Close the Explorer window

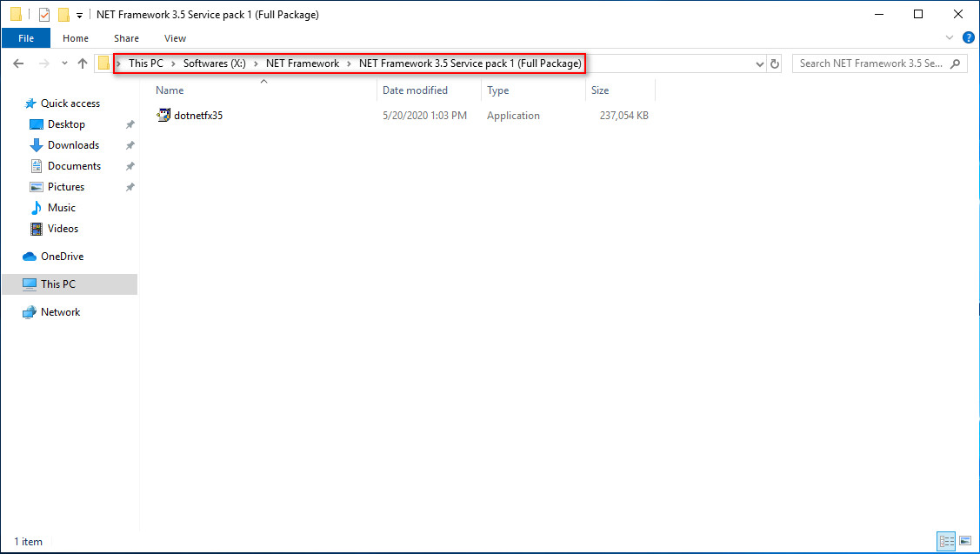point(958,14)
